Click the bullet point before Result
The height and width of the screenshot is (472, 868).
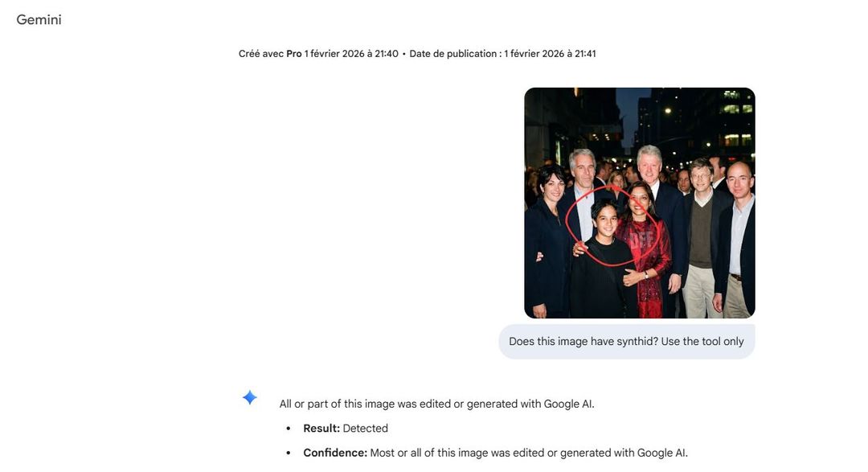pos(289,429)
